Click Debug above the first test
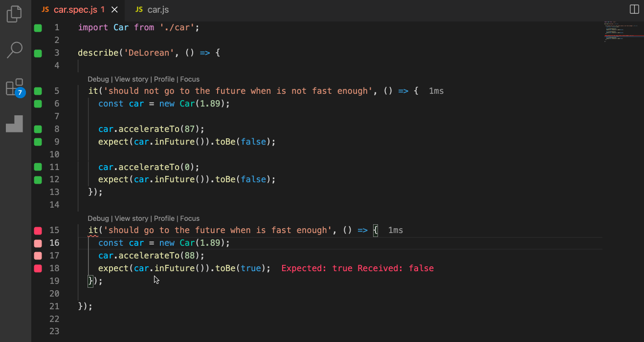 click(98, 79)
